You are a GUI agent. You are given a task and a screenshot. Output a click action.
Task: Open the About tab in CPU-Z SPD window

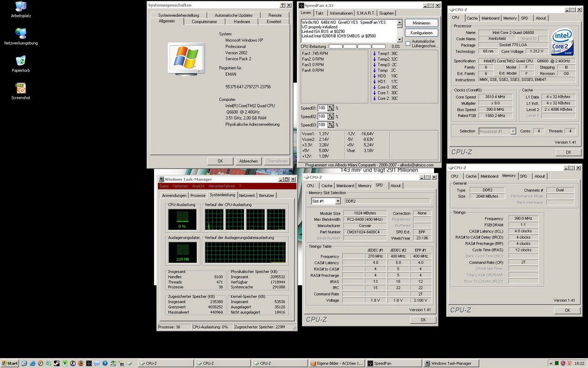395,185
